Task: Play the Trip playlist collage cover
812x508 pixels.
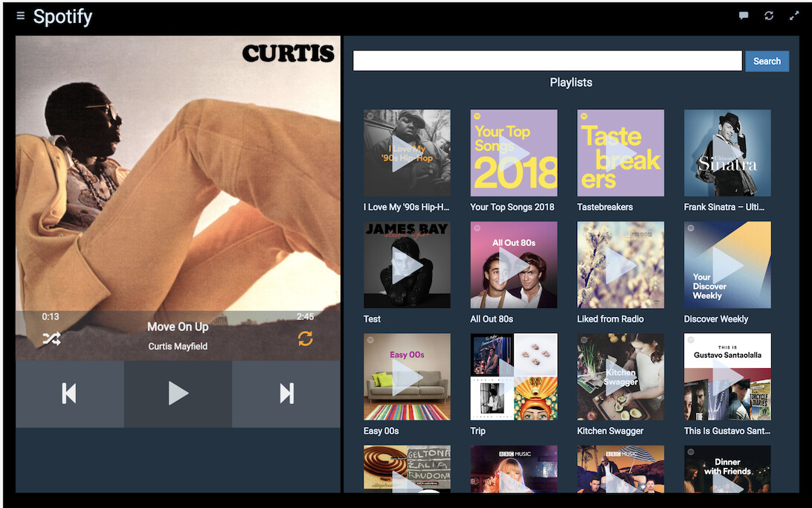Action: [x=514, y=376]
